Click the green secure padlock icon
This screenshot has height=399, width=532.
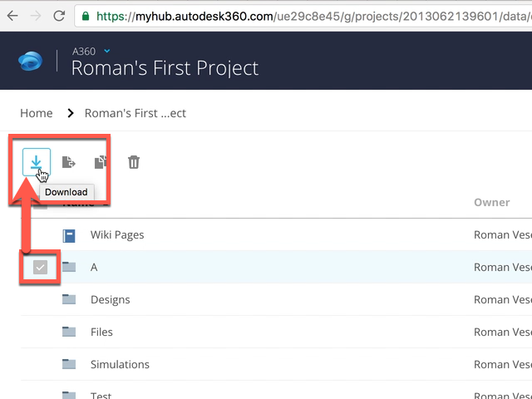85,16
